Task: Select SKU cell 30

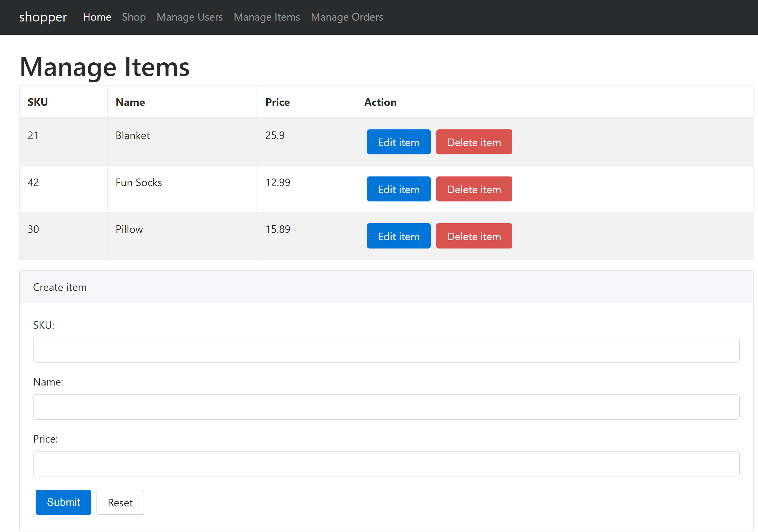Action: [x=63, y=236]
